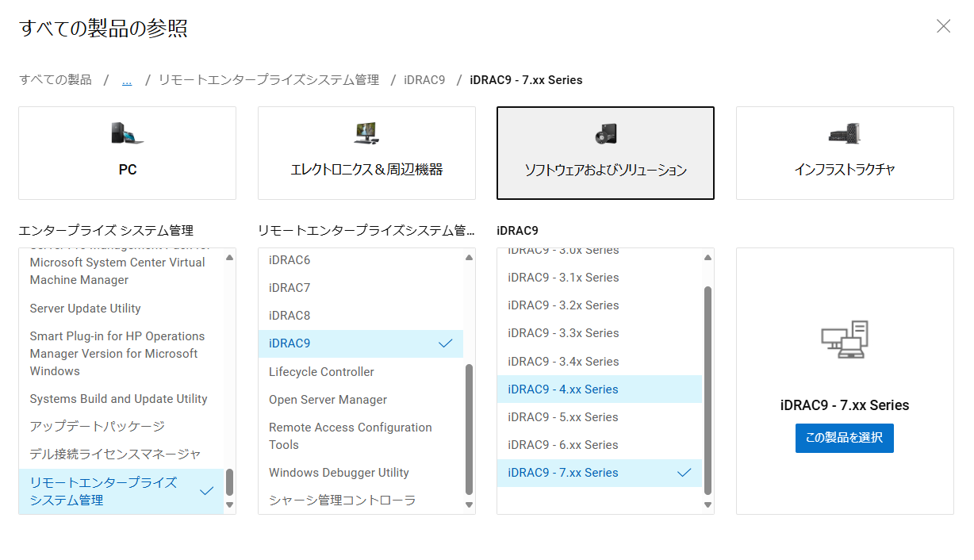
Task: Click the checkmark on iDRAC9 - 7.xx Series row
Action: click(684, 473)
